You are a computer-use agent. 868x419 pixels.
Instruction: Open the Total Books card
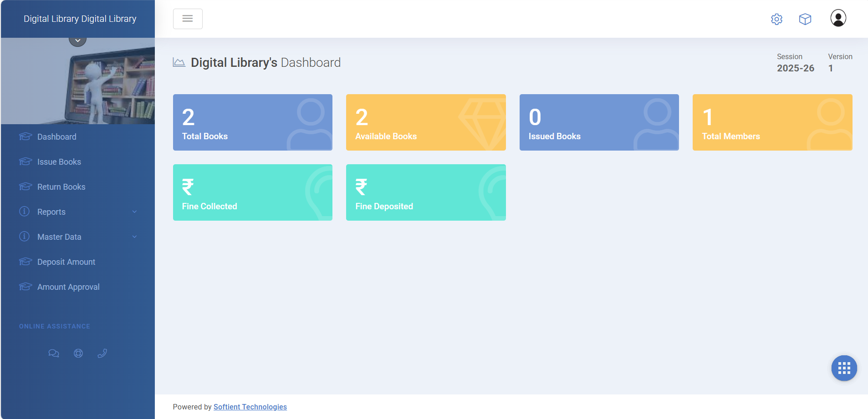(x=253, y=122)
